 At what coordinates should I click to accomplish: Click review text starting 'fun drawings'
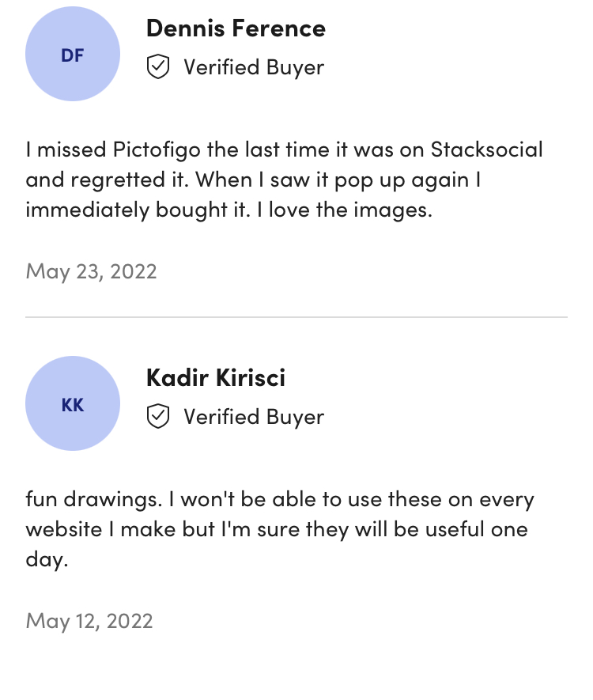280,529
